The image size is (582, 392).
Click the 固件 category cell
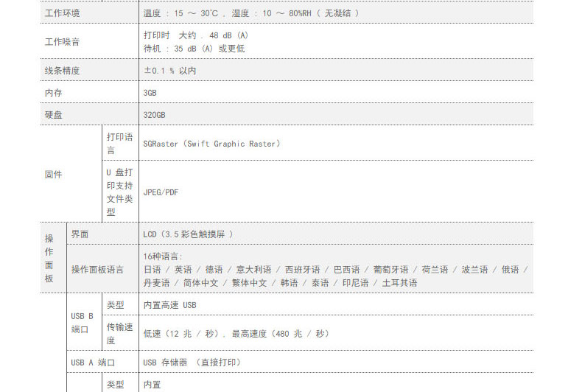54,175
